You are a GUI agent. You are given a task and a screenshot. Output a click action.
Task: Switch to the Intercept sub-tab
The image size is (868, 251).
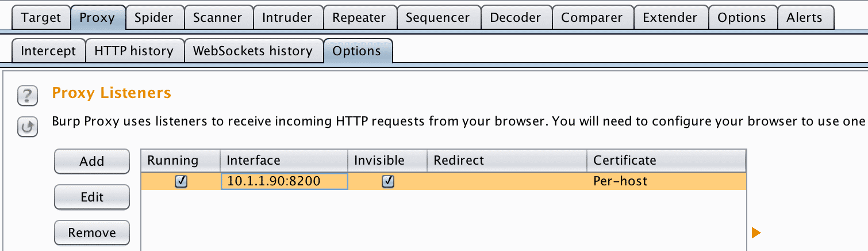(x=48, y=51)
